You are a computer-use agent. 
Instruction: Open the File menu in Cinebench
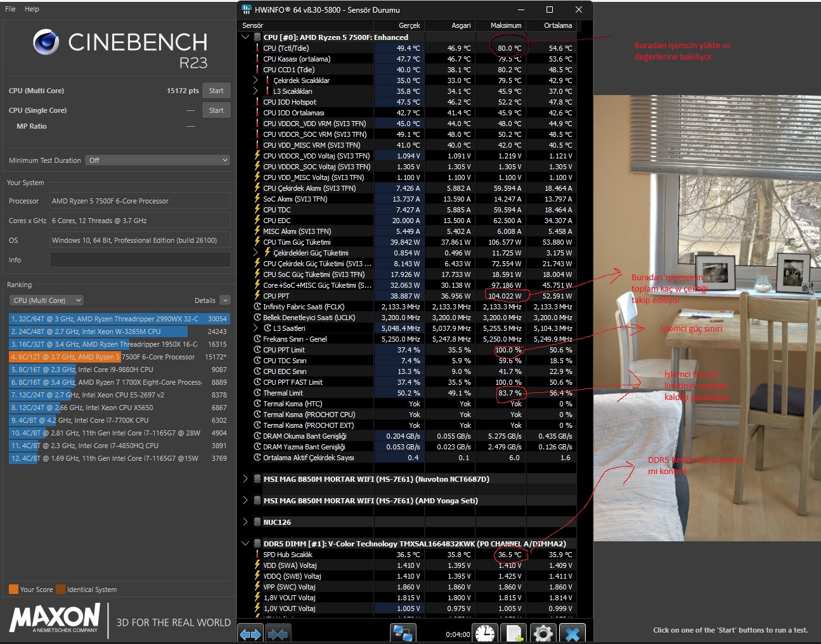pyautogui.click(x=10, y=9)
